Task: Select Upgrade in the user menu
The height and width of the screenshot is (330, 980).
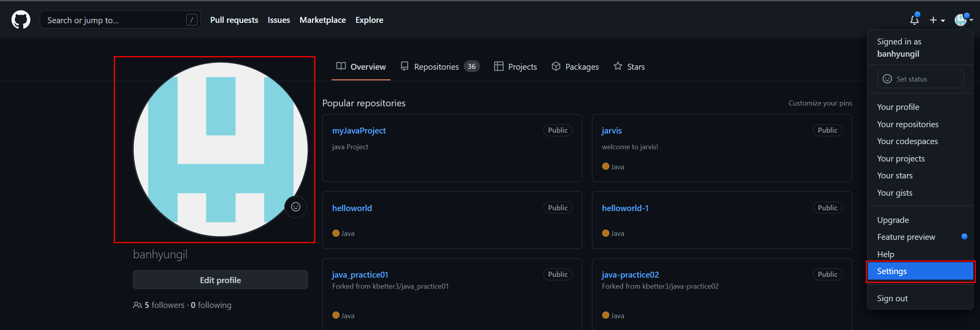Action: [920, 220]
